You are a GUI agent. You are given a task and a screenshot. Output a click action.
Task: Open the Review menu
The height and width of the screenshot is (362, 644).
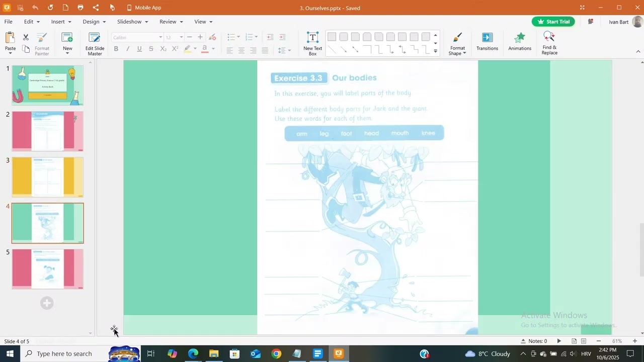coord(171,22)
